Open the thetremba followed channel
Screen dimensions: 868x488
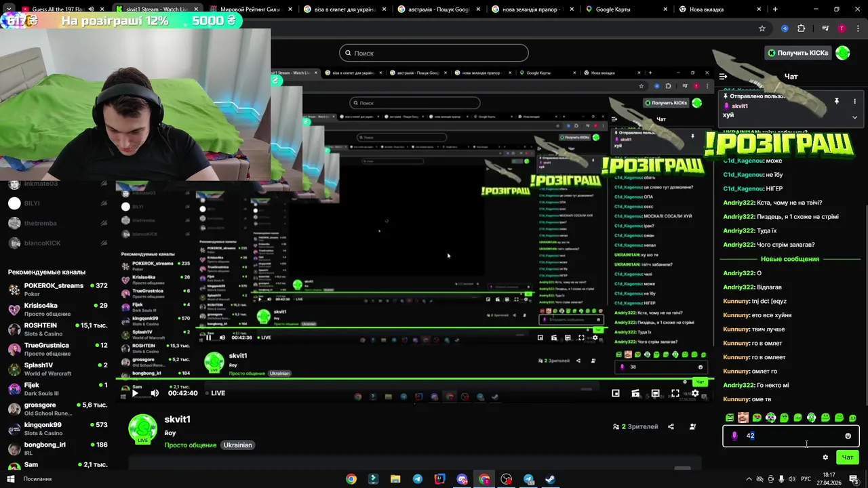[x=58, y=223]
